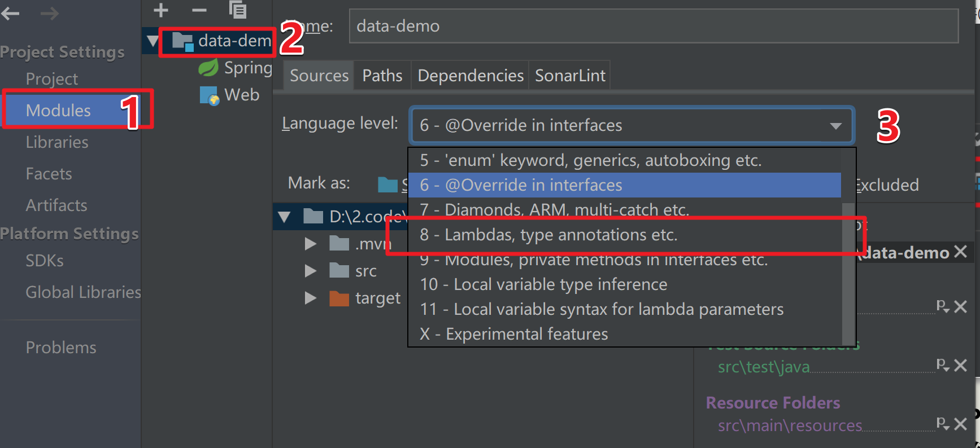Choose language level 8 - Lambdas
This screenshot has height=448, width=980.
(x=548, y=235)
